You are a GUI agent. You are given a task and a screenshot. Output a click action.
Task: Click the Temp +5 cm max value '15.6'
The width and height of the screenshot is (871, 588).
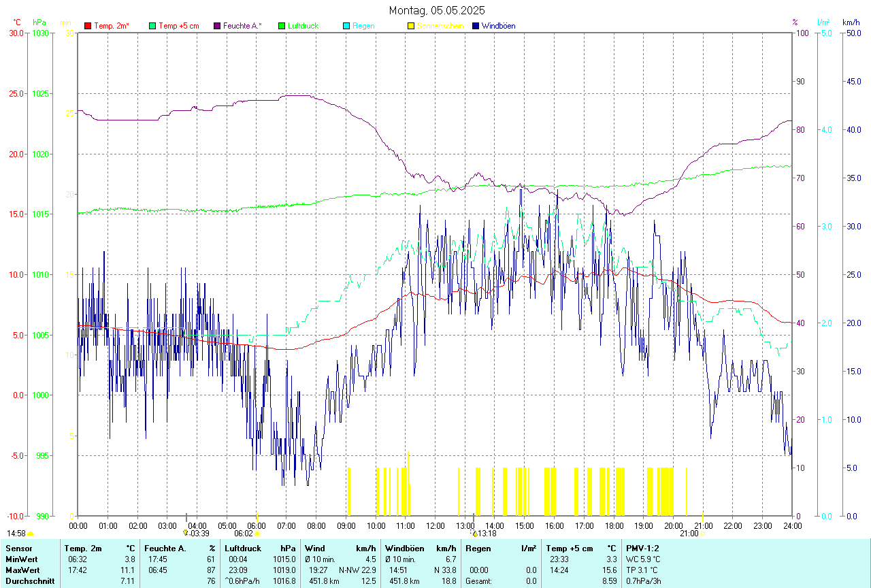point(609,570)
